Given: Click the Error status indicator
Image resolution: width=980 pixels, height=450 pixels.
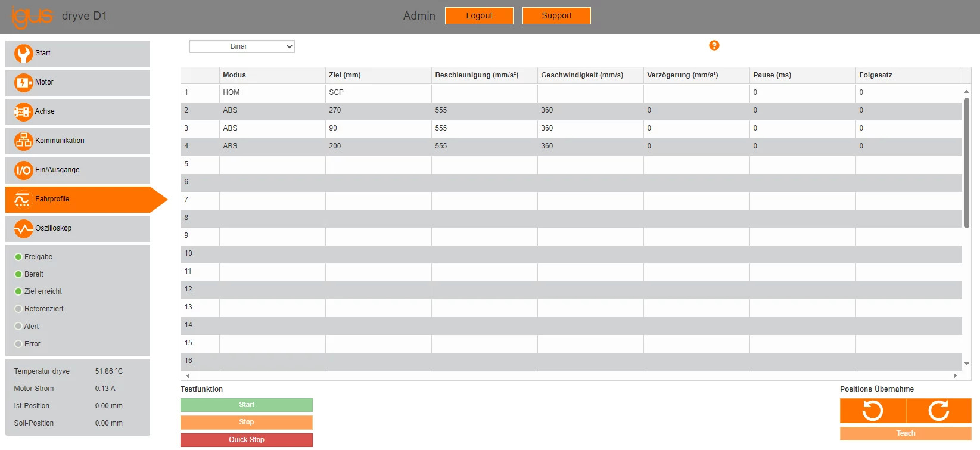Looking at the screenshot, I should click(18, 344).
